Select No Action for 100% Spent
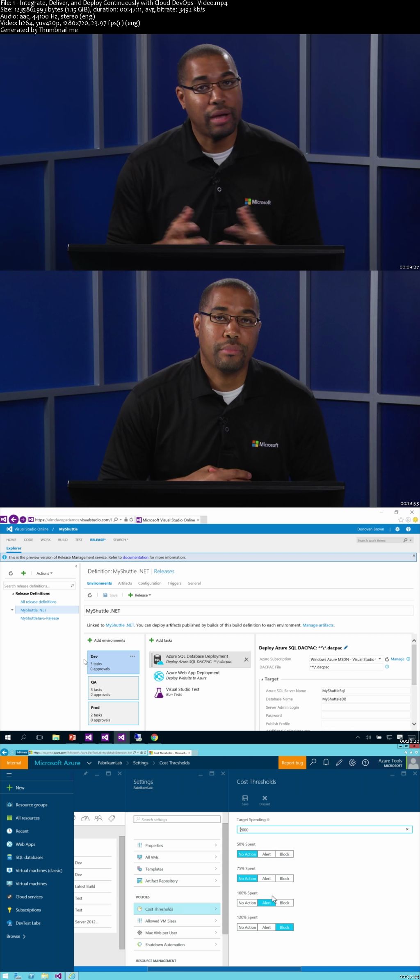Screen dimensions: 420x980 click(247, 902)
